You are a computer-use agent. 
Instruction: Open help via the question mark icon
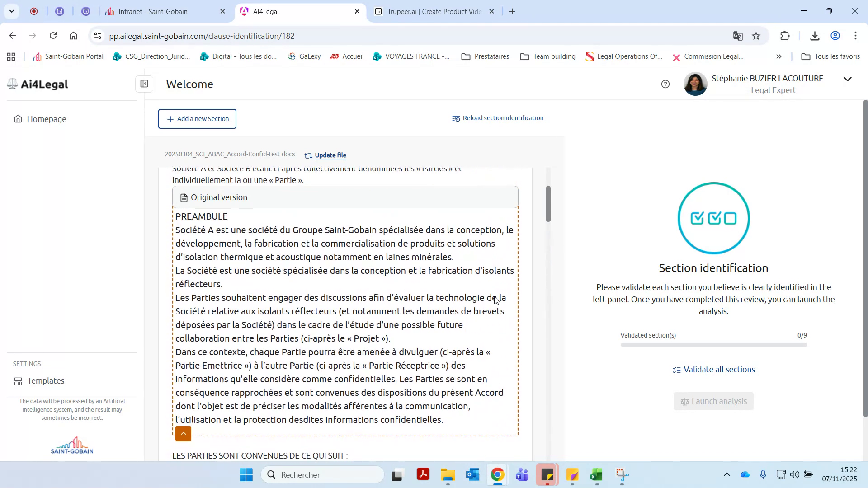point(665,84)
